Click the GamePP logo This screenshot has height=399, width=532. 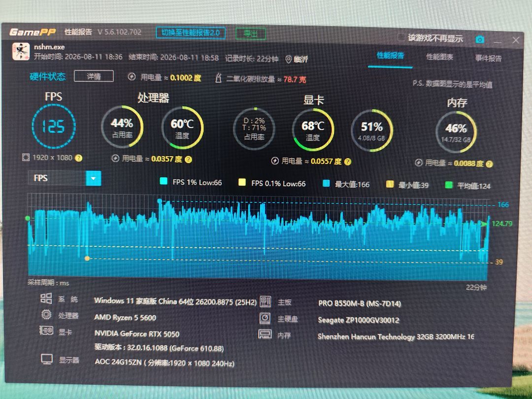(33, 32)
